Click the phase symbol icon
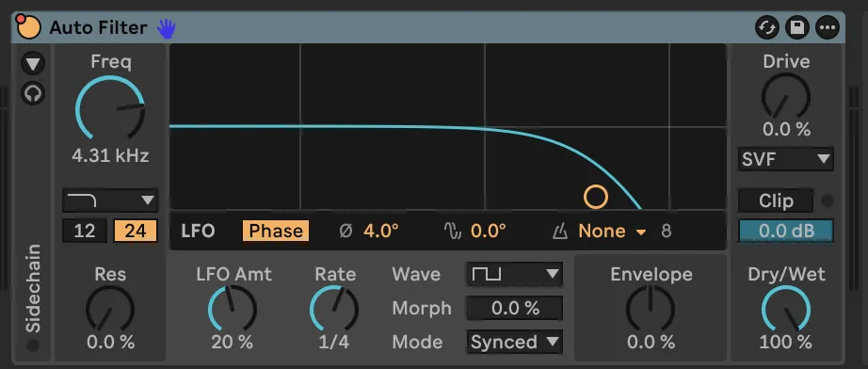 point(346,232)
